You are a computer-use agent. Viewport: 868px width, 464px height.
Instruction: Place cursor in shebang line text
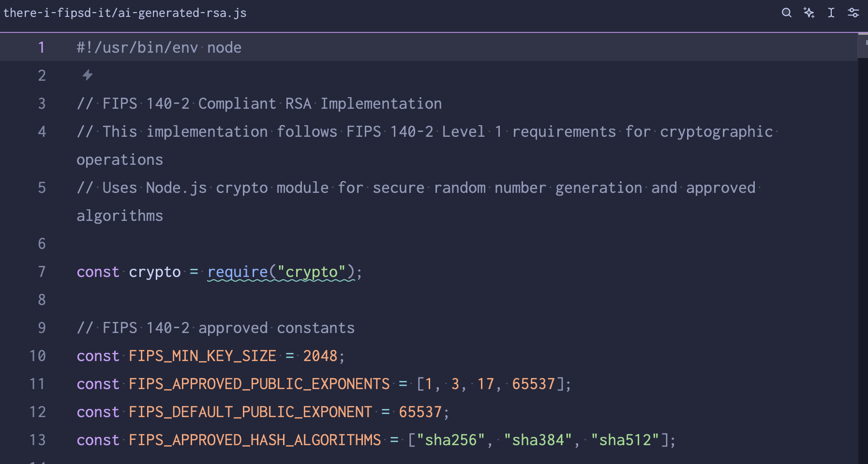click(x=159, y=47)
